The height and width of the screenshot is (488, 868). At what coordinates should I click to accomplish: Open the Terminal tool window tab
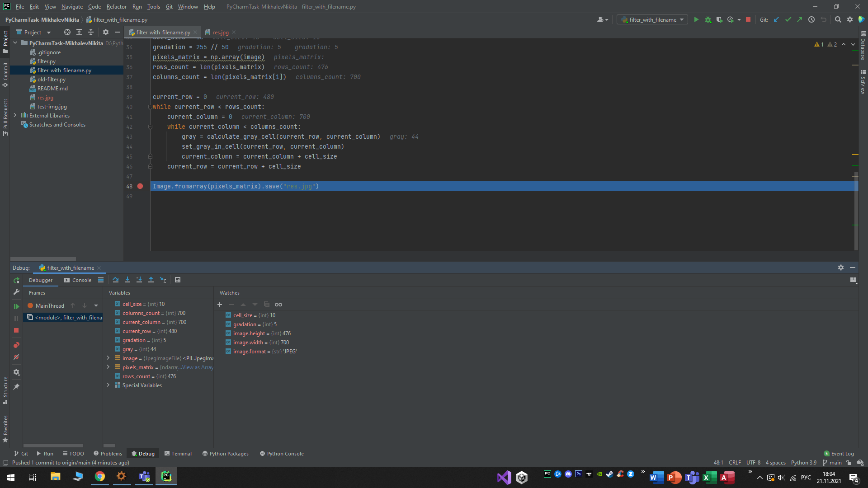pyautogui.click(x=178, y=454)
